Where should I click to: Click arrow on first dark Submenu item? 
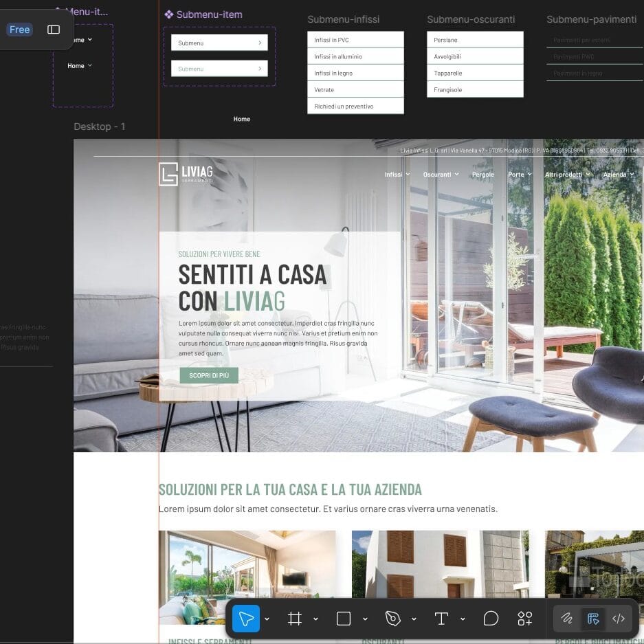point(260,43)
